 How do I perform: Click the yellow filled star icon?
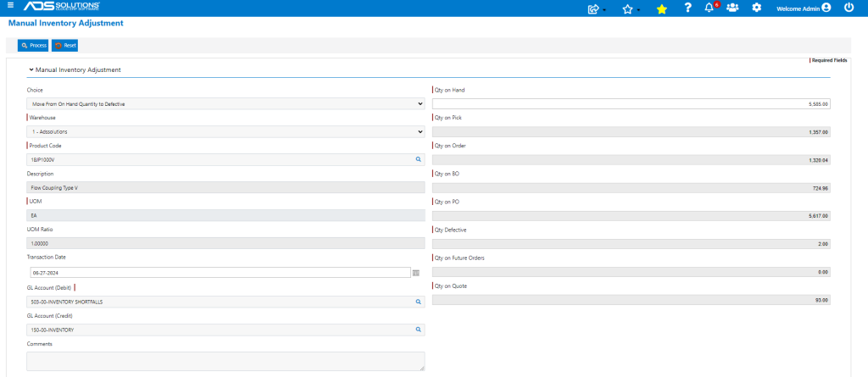click(661, 8)
